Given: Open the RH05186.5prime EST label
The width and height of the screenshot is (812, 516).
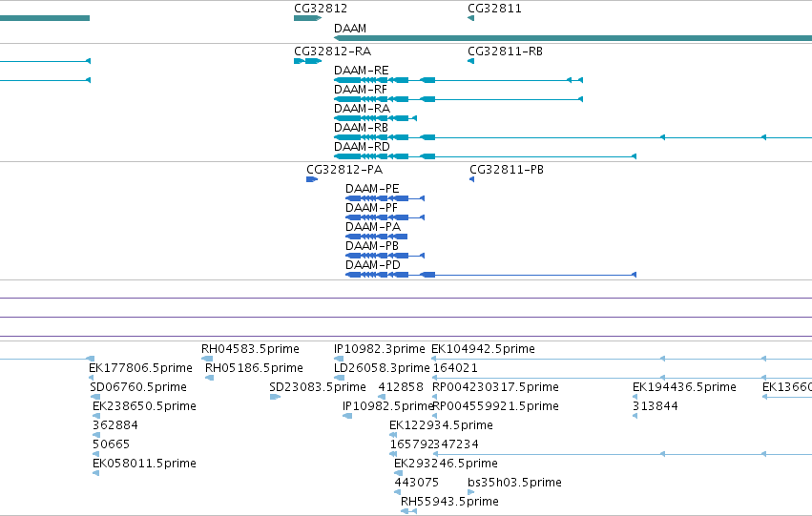Looking at the screenshot, I should [x=254, y=368].
